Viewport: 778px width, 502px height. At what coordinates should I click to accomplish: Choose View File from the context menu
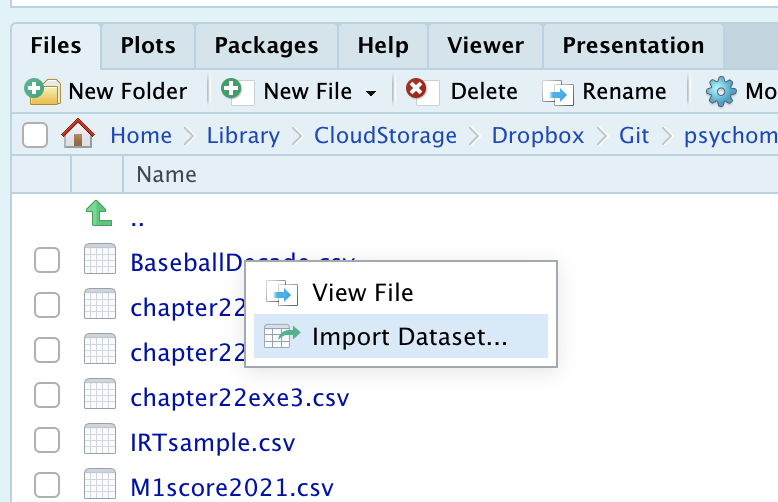coord(362,292)
